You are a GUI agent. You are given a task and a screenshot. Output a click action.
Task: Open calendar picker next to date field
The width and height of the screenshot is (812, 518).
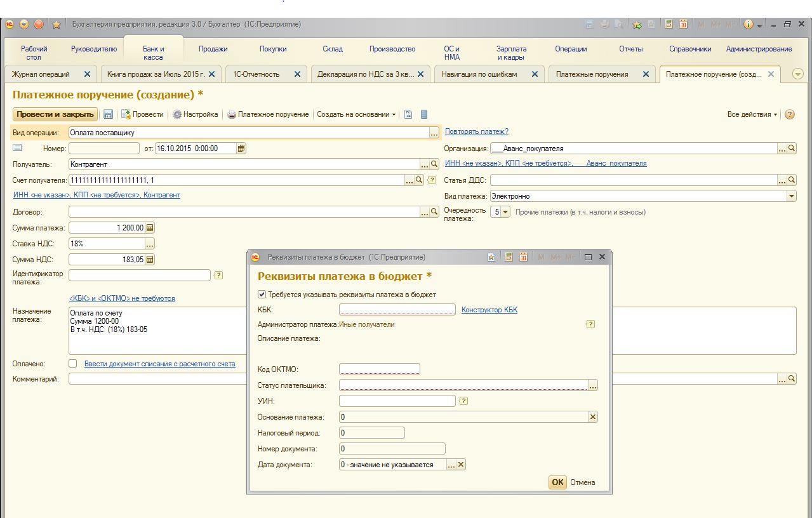(241, 149)
